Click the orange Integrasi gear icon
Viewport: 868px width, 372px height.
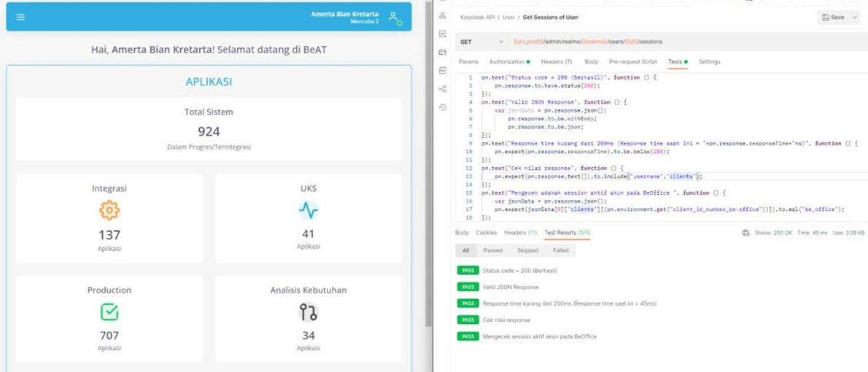[109, 210]
